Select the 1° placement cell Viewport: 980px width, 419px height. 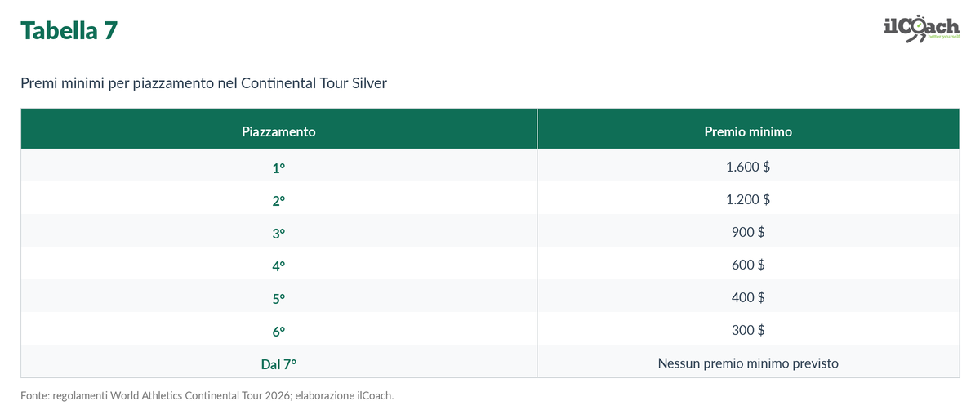tap(278, 167)
